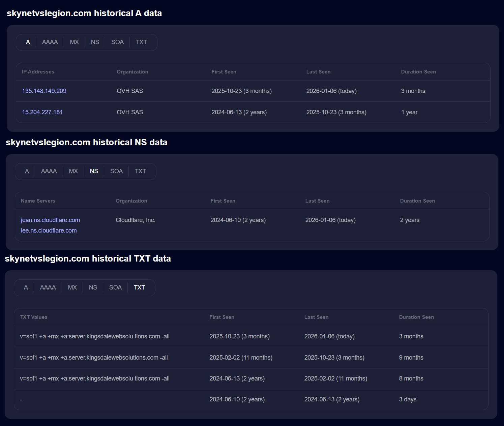Click the SPF value first seen 2025-02-02
Screen dimensions: 504x426
tap(94, 358)
